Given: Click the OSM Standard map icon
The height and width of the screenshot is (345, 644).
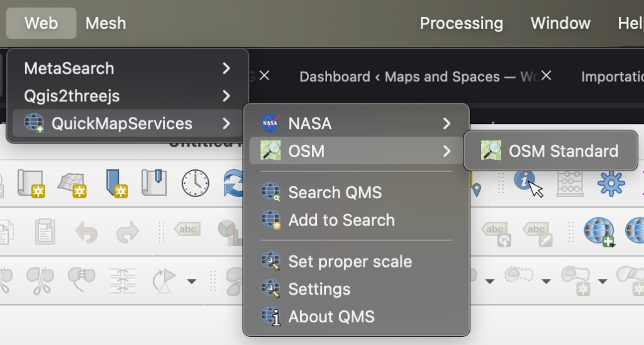Looking at the screenshot, I should pos(491,150).
